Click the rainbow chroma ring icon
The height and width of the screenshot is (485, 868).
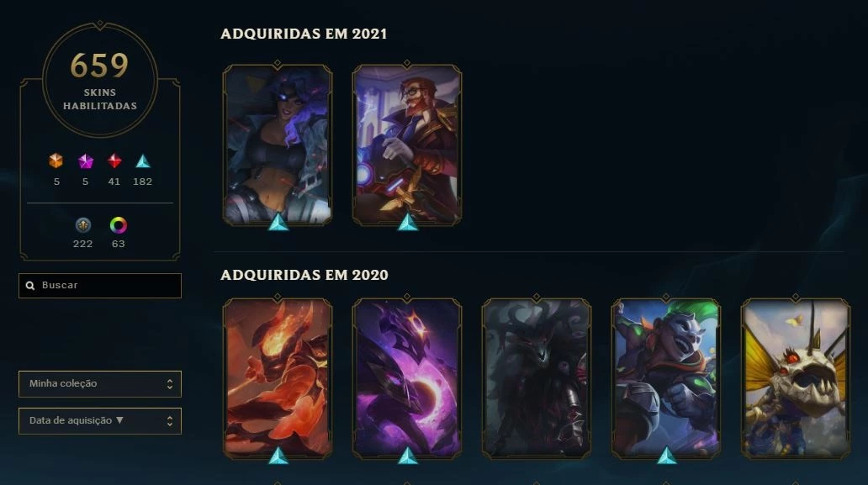pos(118,225)
